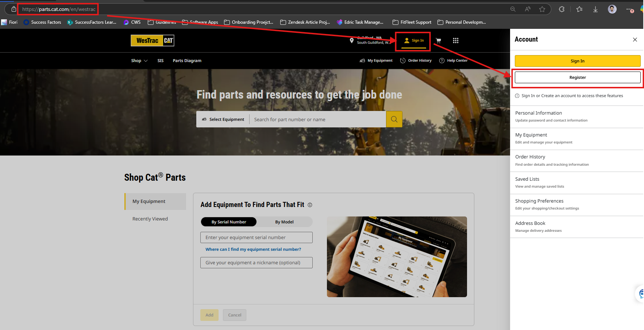Focus the part number search field
This screenshot has height=330, width=644.
(x=318, y=119)
